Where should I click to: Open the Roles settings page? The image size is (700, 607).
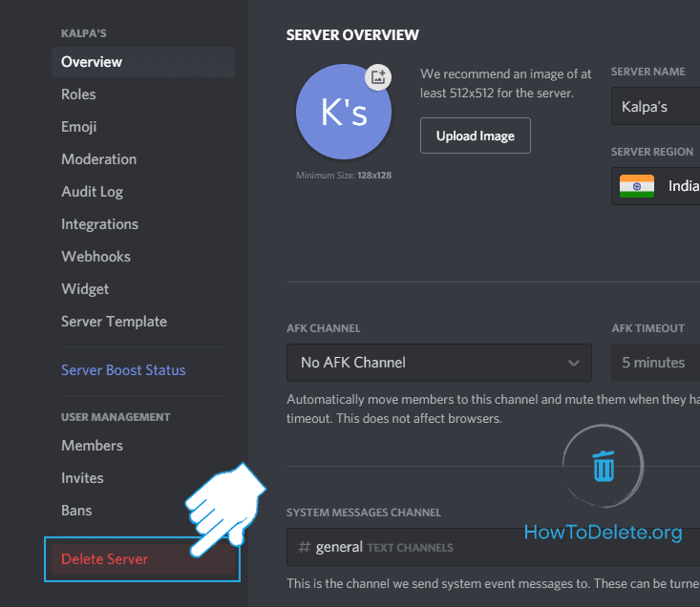click(x=78, y=94)
